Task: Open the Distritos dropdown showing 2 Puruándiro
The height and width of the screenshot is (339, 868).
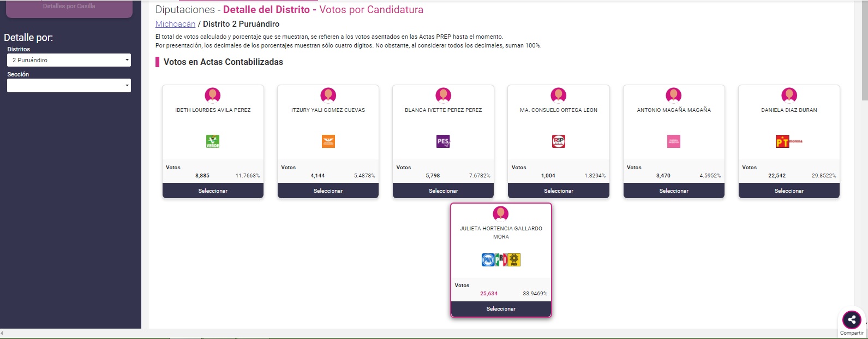Action: pyautogui.click(x=69, y=60)
